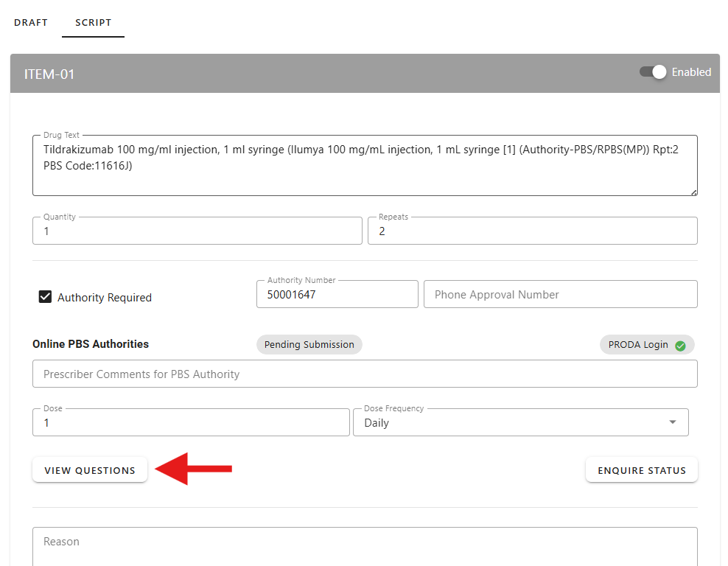
Task: Click the Authority Number field
Action: click(x=337, y=295)
